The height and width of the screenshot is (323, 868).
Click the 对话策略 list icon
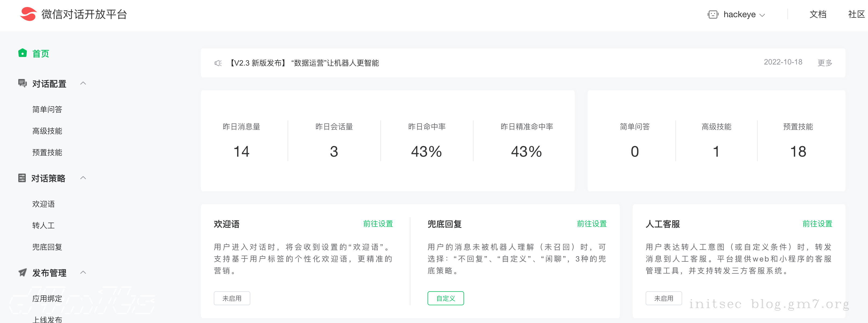coord(22,178)
